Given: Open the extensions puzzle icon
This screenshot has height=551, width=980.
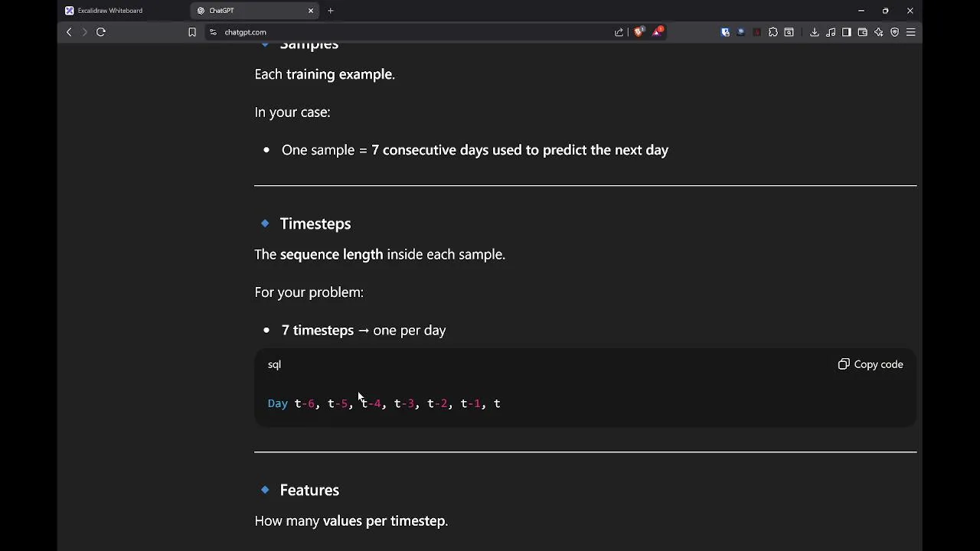Looking at the screenshot, I should pos(773,32).
